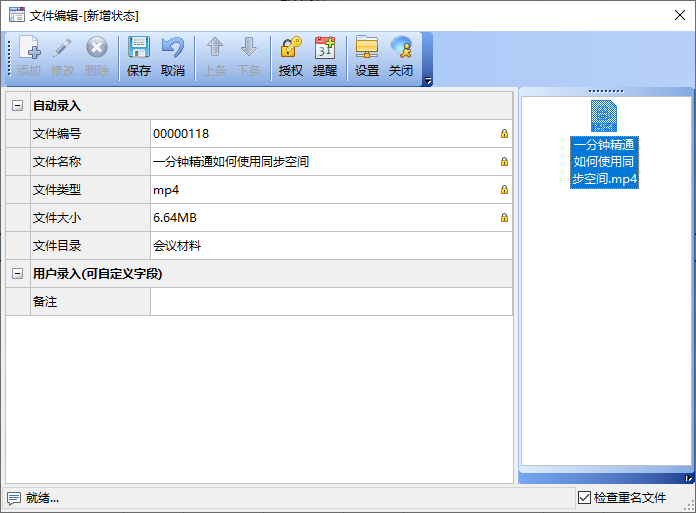Click the 00000118 file number value

[x=181, y=134]
